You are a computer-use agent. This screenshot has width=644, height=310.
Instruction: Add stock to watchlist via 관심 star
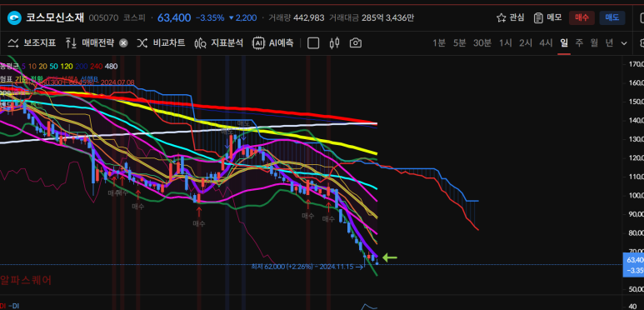510,17
